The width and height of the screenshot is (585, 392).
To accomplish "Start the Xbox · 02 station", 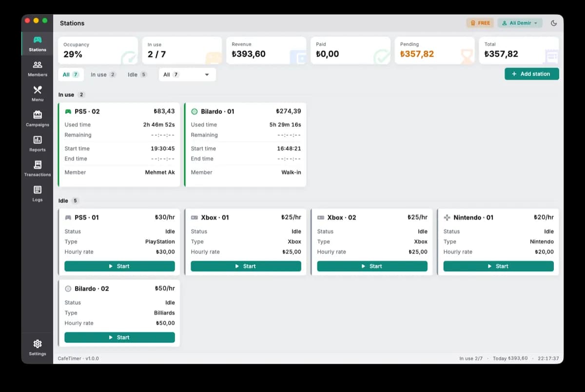I will coord(372,266).
